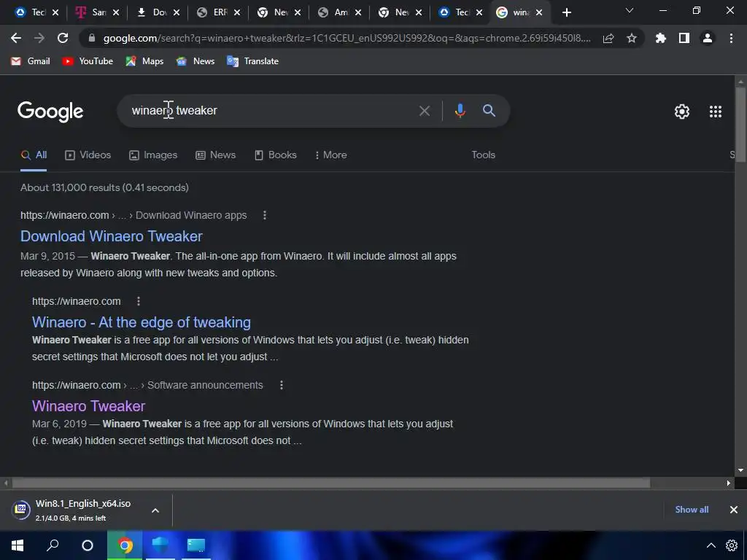Close the ERR tab
Viewport: 747px width, 560px height.
237,12
